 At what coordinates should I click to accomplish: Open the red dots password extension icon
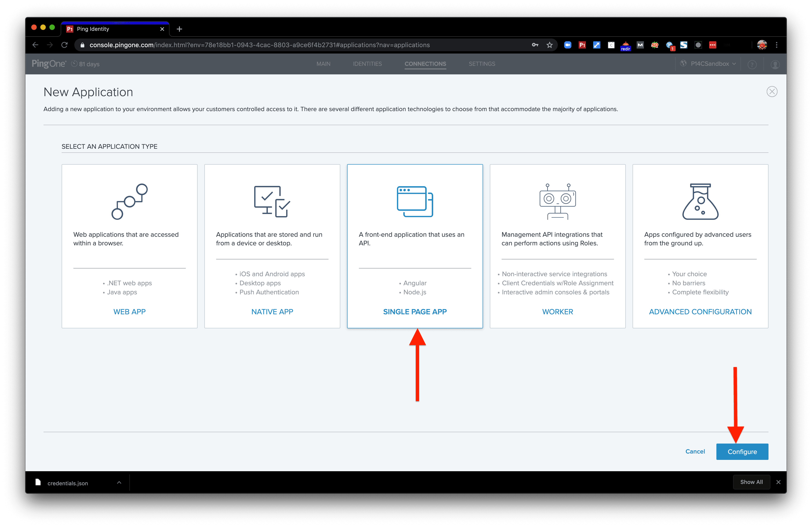click(x=712, y=45)
